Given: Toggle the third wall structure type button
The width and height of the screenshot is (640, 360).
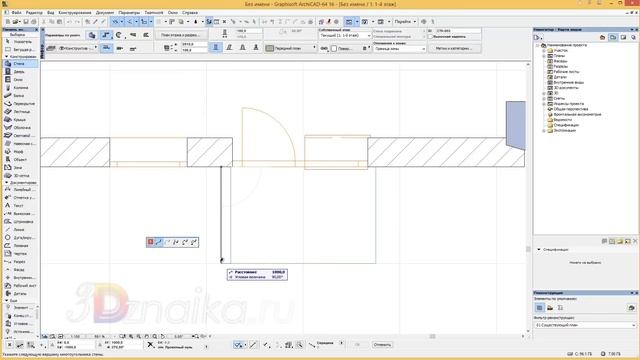Looking at the screenshot, I should click(x=133, y=48).
